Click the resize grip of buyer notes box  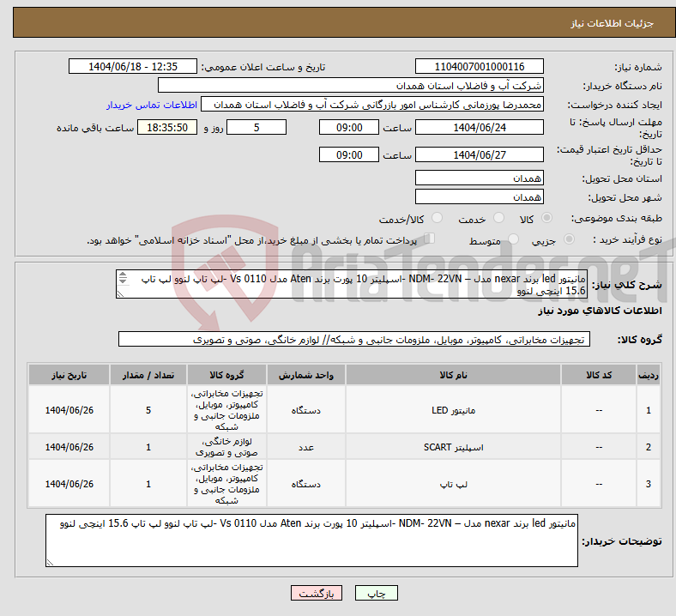pos(50,563)
